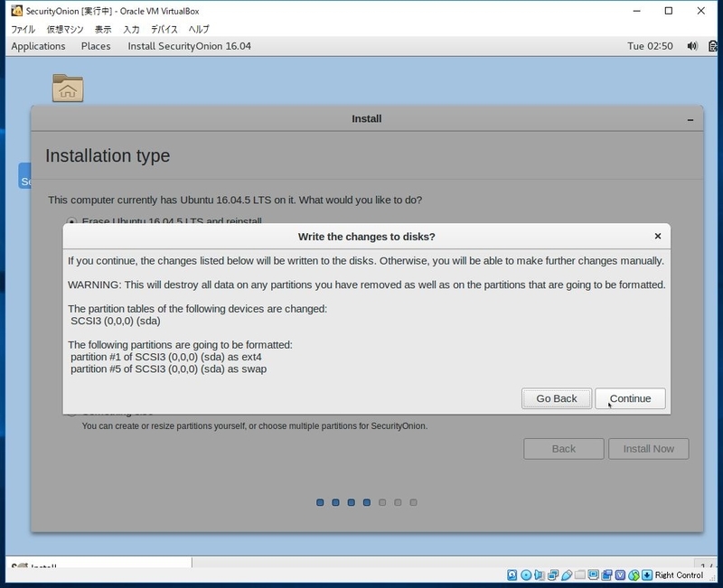Click Continue to write changes to disks
723x588 pixels.
[x=630, y=398]
